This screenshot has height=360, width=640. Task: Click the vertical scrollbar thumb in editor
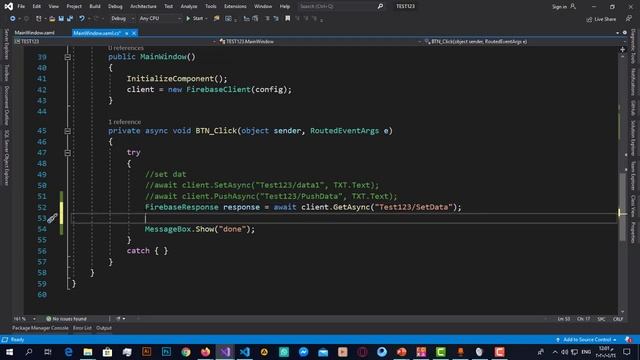[622, 206]
